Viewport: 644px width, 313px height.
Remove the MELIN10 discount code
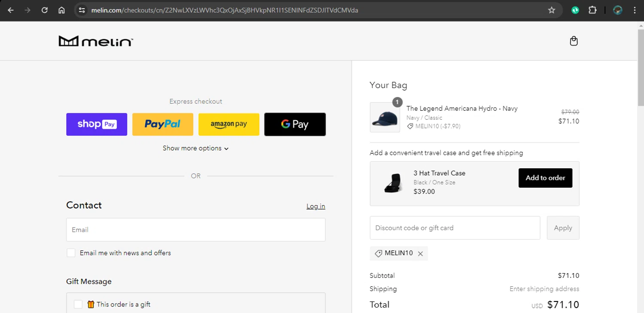point(420,254)
